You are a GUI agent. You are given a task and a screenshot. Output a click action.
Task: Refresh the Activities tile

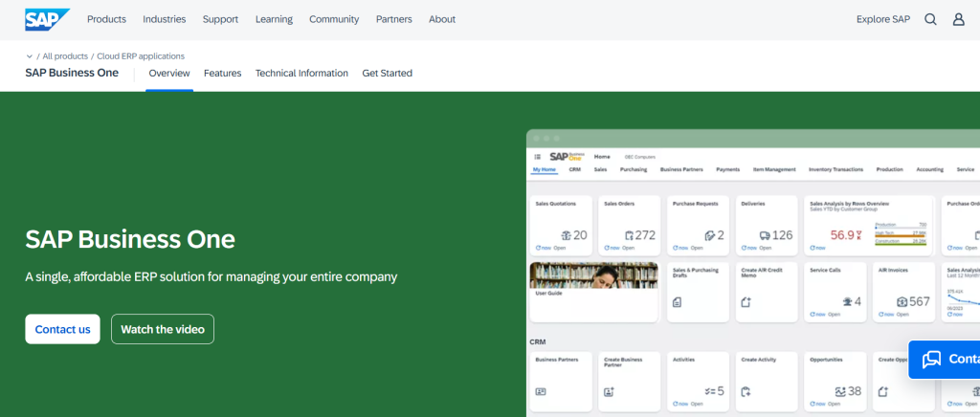point(680,404)
